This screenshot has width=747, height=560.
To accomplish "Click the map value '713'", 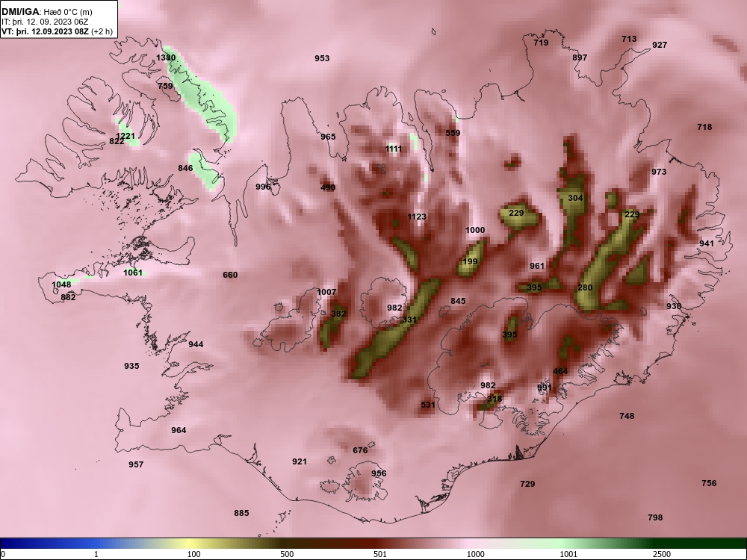I will 629,39.
